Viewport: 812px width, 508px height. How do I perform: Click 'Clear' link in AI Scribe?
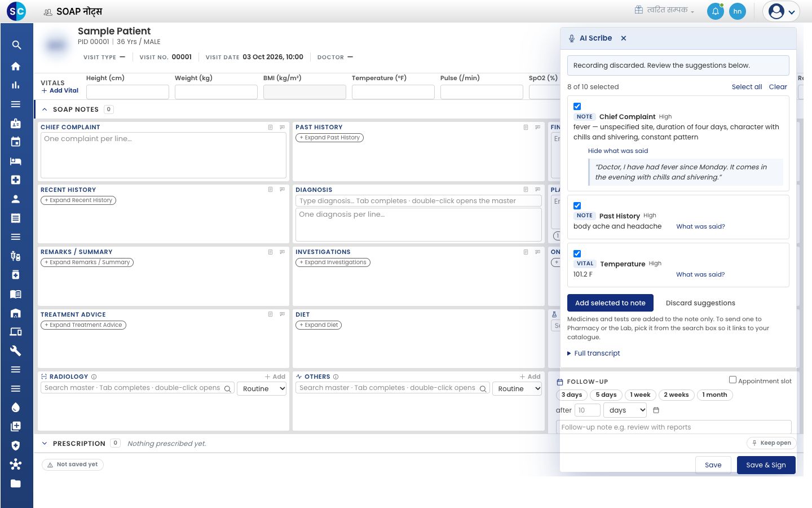(x=778, y=87)
